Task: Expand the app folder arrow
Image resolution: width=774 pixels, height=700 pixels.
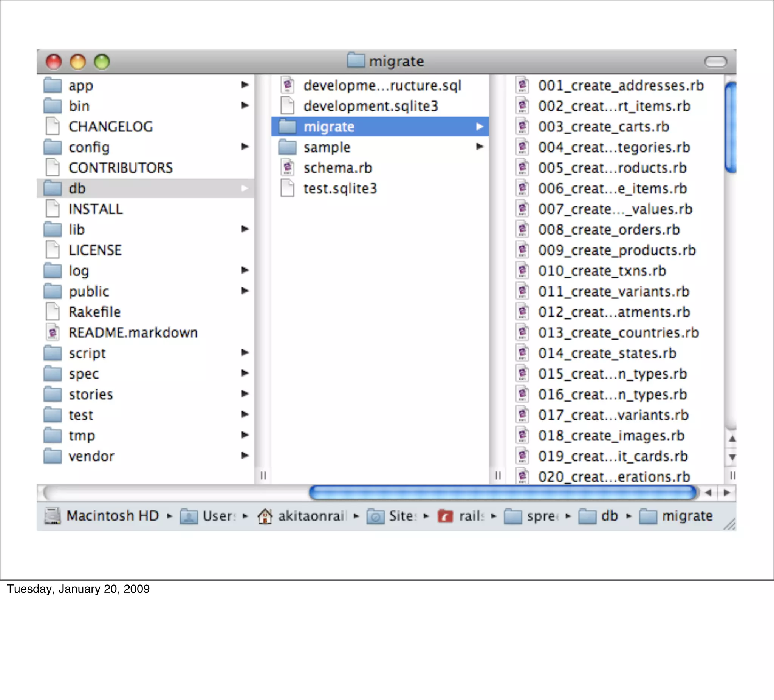Action: pos(245,85)
